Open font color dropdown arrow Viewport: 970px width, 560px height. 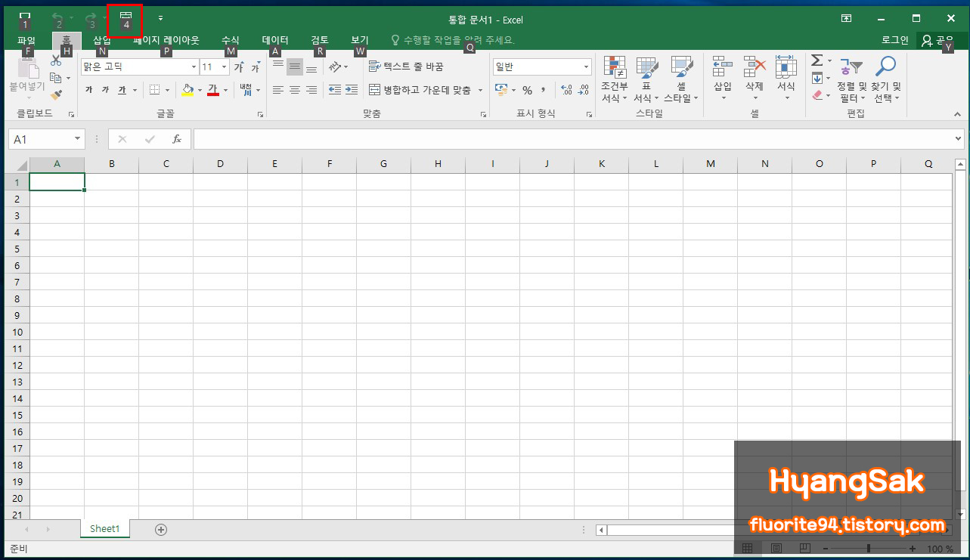225,90
